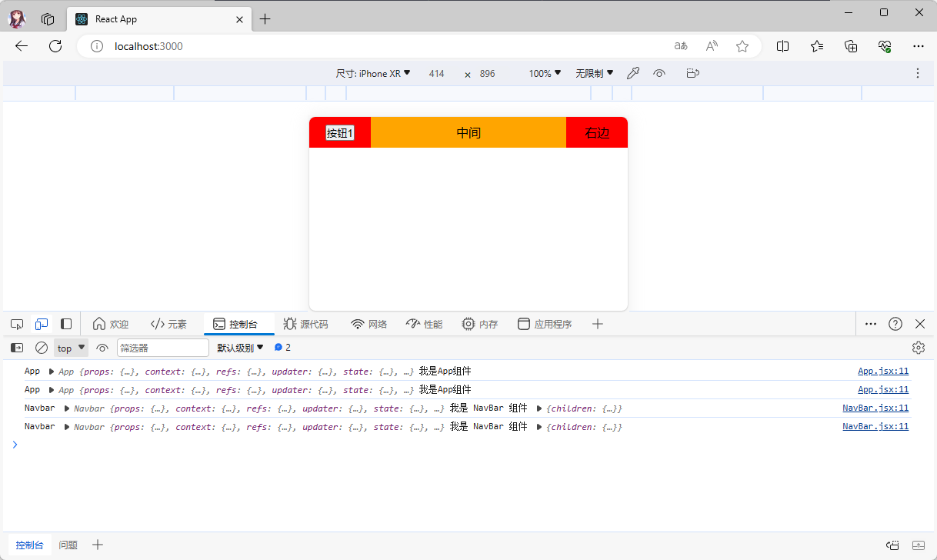Switch to the 网络 tab
937x560 pixels.
(369, 324)
